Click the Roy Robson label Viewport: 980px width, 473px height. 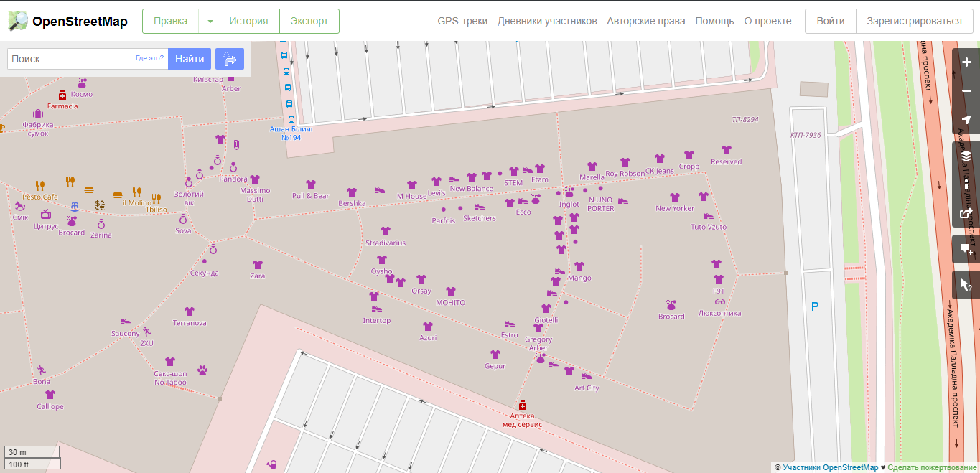625,174
